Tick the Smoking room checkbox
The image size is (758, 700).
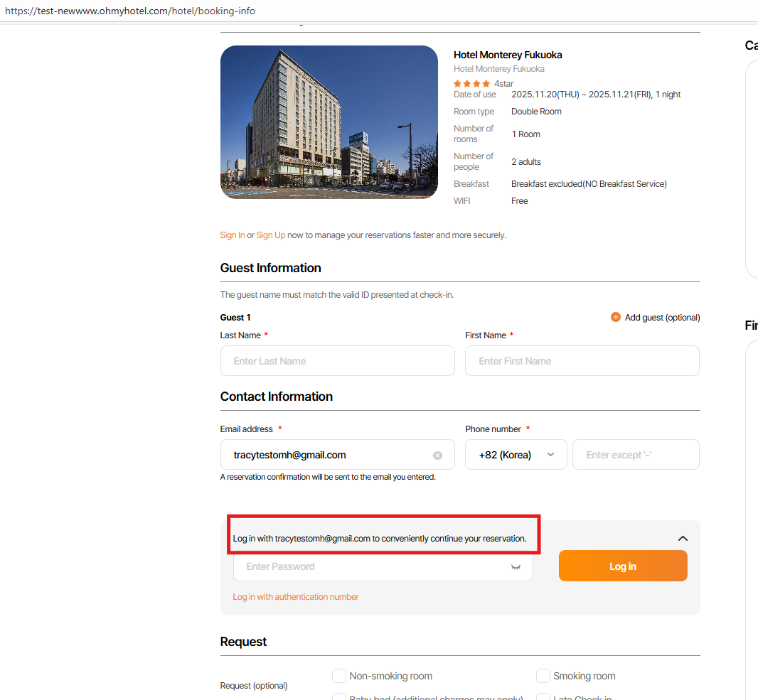pyautogui.click(x=543, y=676)
